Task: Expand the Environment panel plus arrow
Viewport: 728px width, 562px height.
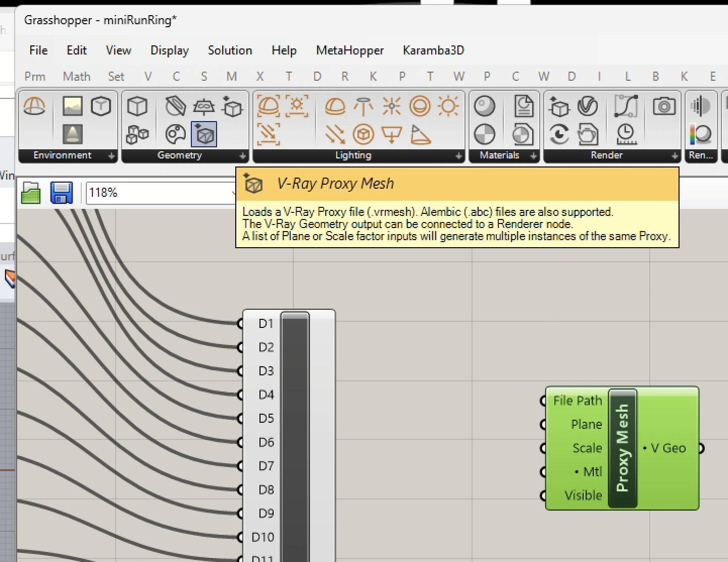Action: pyautogui.click(x=112, y=156)
